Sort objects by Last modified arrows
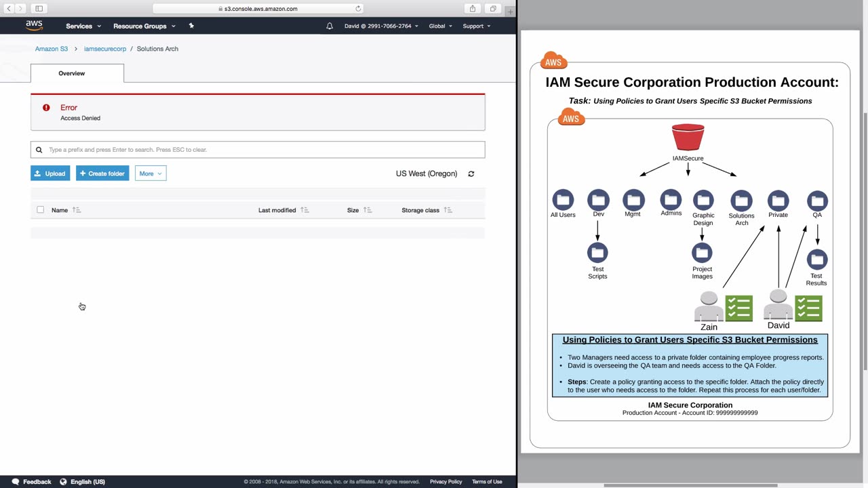This screenshot has width=868, height=488. [x=305, y=210]
